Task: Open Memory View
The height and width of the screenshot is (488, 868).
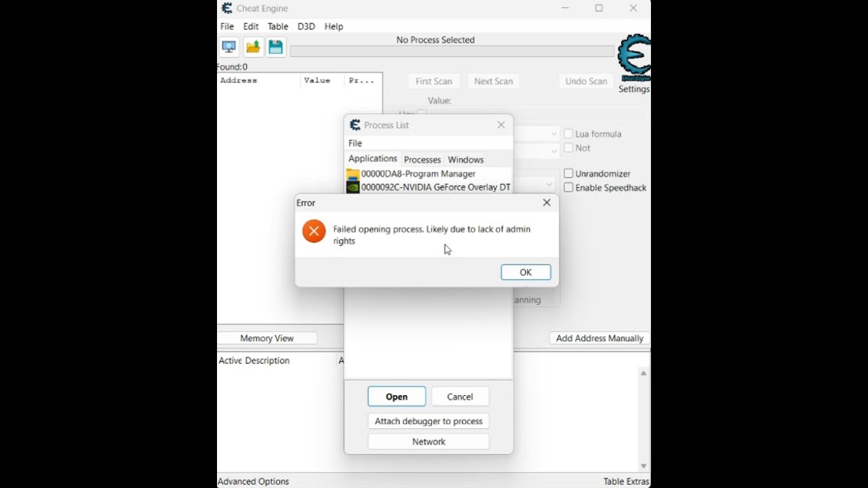Action: click(x=267, y=338)
